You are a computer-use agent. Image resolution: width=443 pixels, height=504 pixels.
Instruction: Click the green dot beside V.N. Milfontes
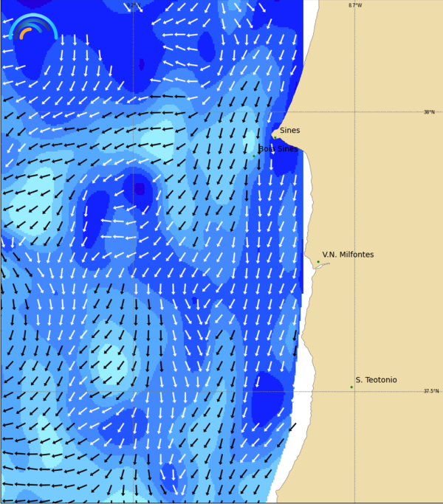point(318,261)
